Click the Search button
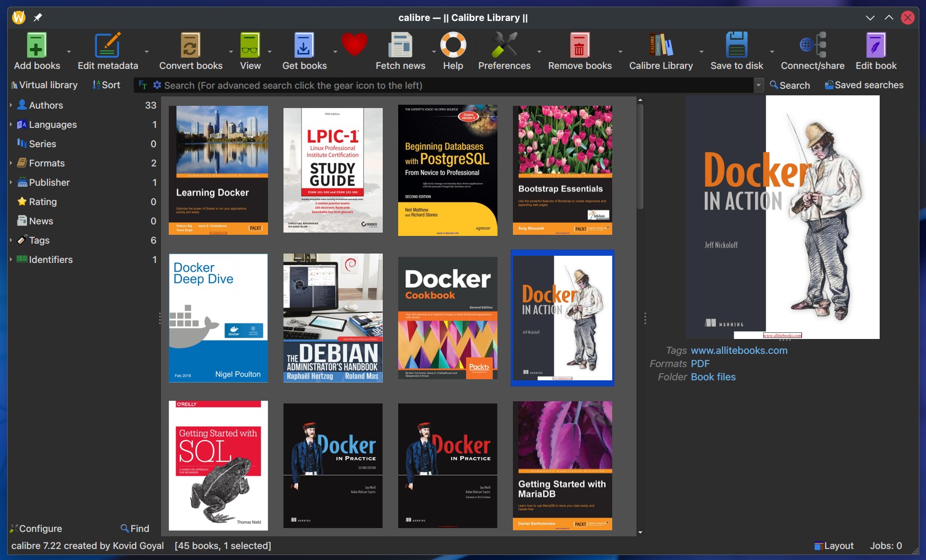This screenshot has height=560, width=926. point(790,85)
